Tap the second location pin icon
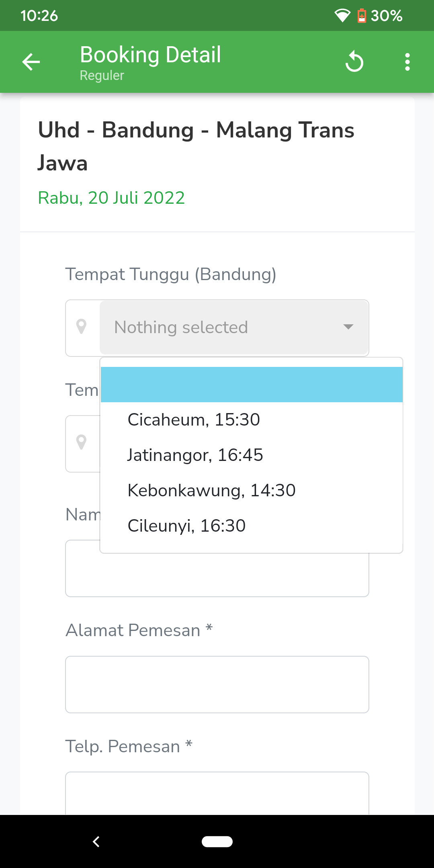 point(82,442)
